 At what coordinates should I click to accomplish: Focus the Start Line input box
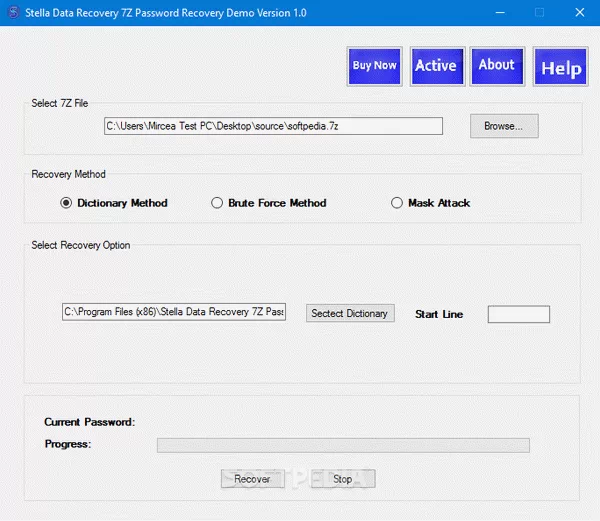(518, 314)
